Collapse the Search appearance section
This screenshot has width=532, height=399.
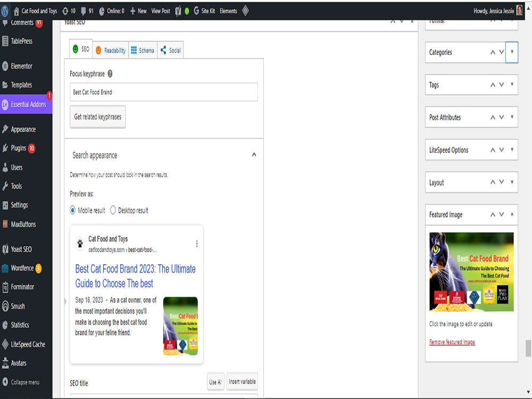(254, 155)
